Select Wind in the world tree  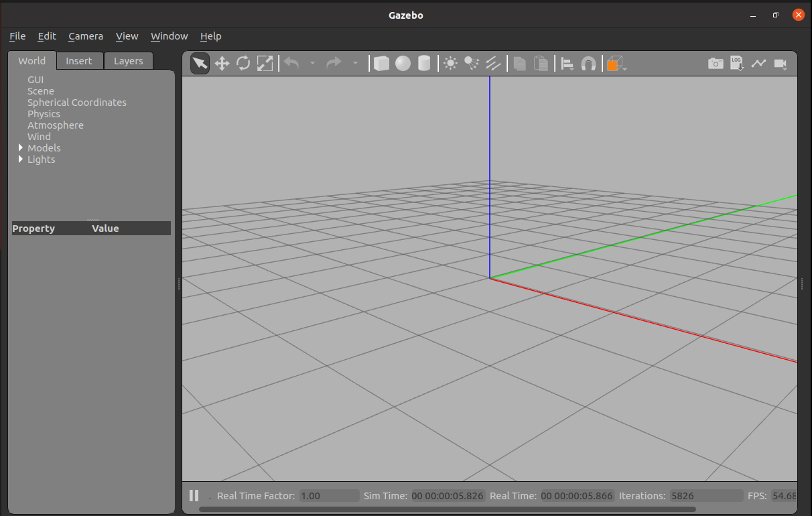click(39, 137)
